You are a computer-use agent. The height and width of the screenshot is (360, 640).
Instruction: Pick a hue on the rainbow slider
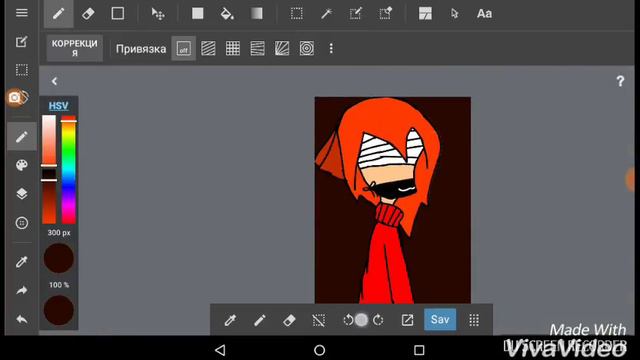click(x=69, y=169)
